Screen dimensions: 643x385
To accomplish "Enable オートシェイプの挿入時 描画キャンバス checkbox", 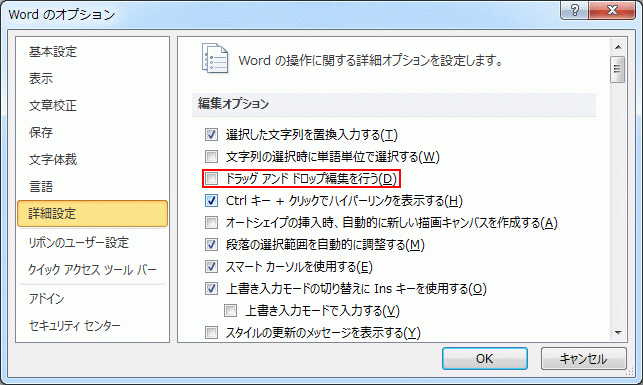I will 211,223.
